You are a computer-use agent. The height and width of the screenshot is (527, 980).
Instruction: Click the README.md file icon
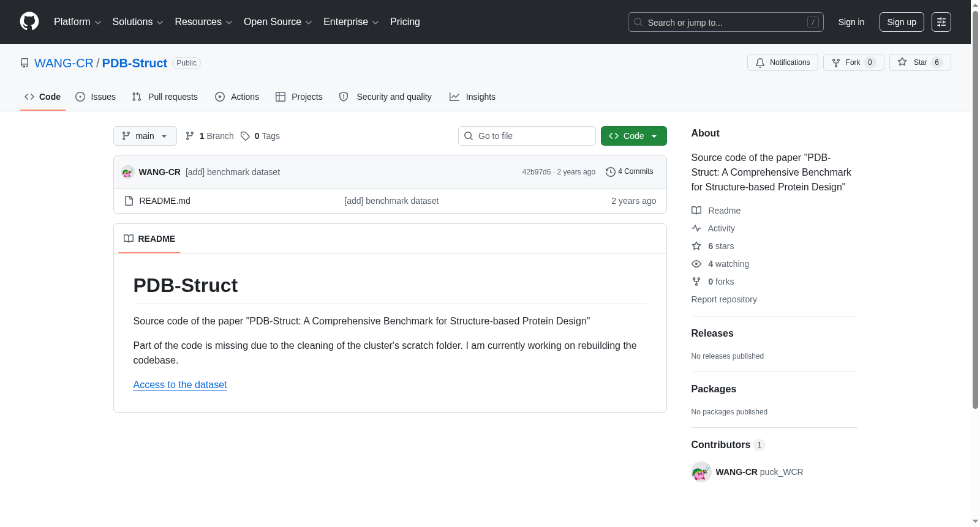coord(129,201)
